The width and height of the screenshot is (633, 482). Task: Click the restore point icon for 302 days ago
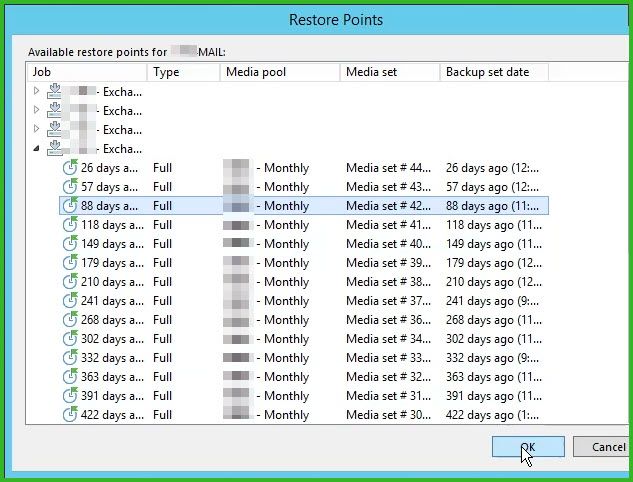(x=70, y=339)
